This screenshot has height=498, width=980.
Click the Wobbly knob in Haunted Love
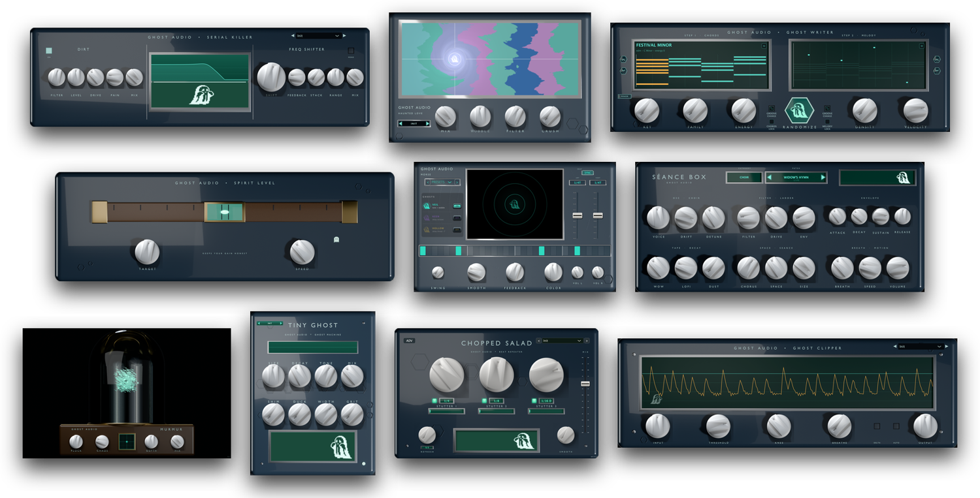pyautogui.click(x=480, y=117)
